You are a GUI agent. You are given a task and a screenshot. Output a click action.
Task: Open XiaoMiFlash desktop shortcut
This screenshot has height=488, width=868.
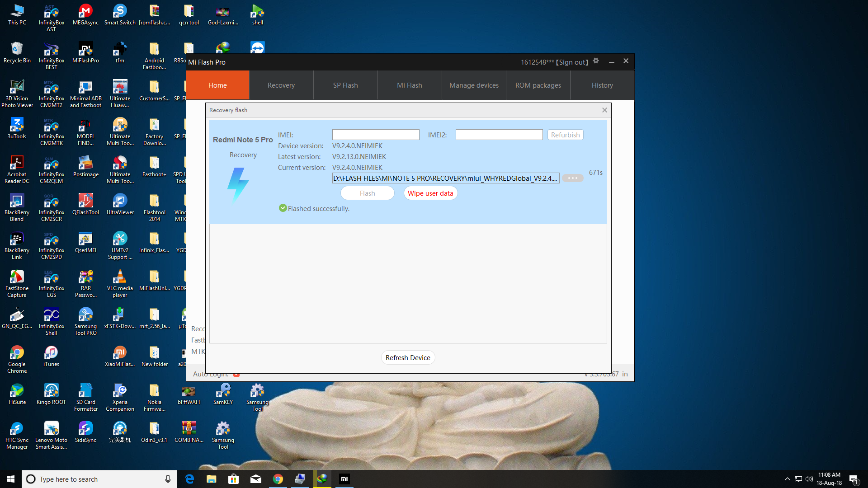(x=120, y=357)
